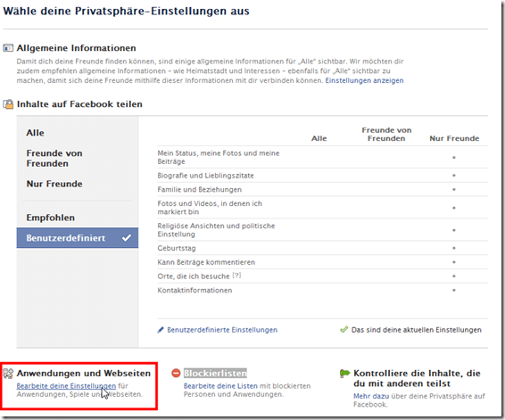The height and width of the screenshot is (420, 505).
Task: Click the help marker beside Orte, die ich besuche
Action: [x=236, y=276]
